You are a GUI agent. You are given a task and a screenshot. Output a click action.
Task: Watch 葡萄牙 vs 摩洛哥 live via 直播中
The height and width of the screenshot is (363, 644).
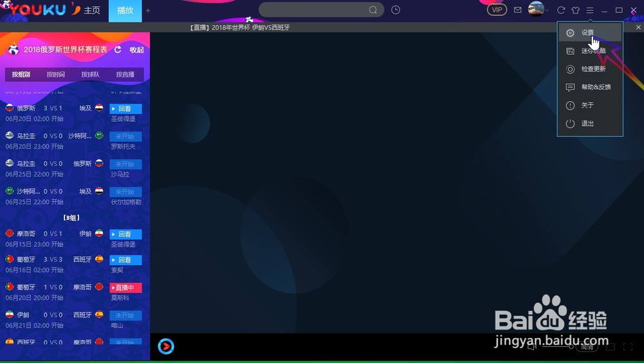click(x=126, y=288)
